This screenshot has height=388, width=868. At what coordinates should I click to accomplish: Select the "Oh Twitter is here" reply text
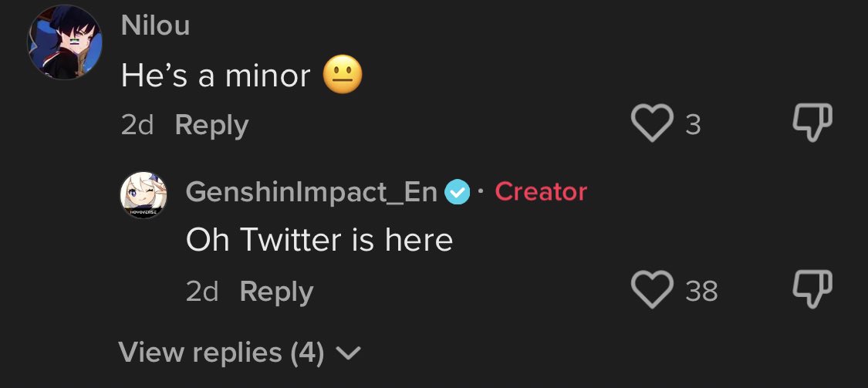pyautogui.click(x=319, y=241)
